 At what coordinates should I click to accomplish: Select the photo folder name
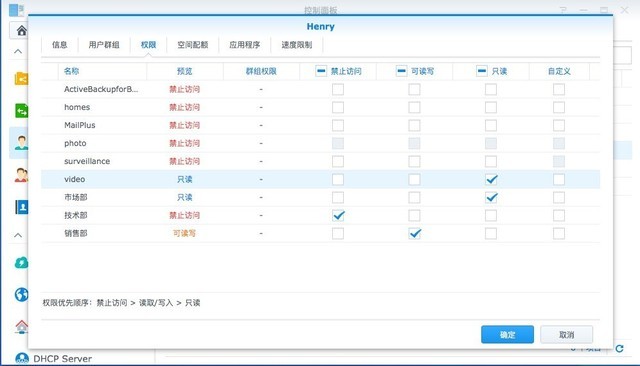[x=75, y=143]
